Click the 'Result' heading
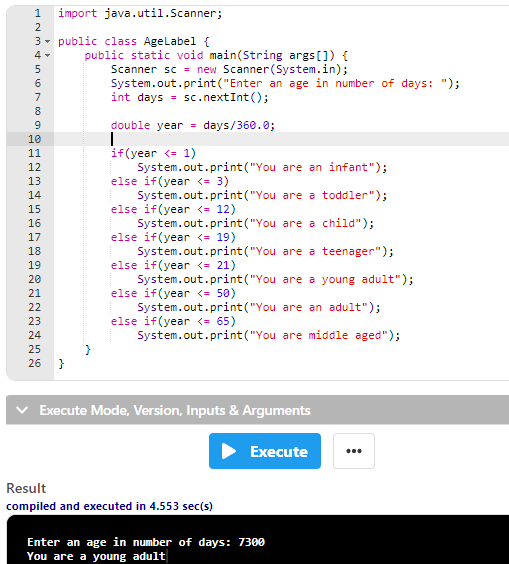 (26, 488)
